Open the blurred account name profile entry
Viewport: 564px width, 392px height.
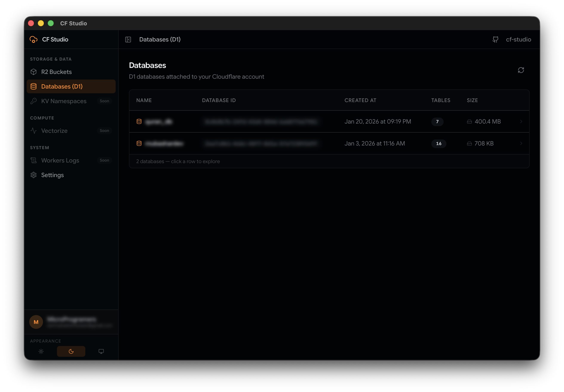[x=71, y=322]
